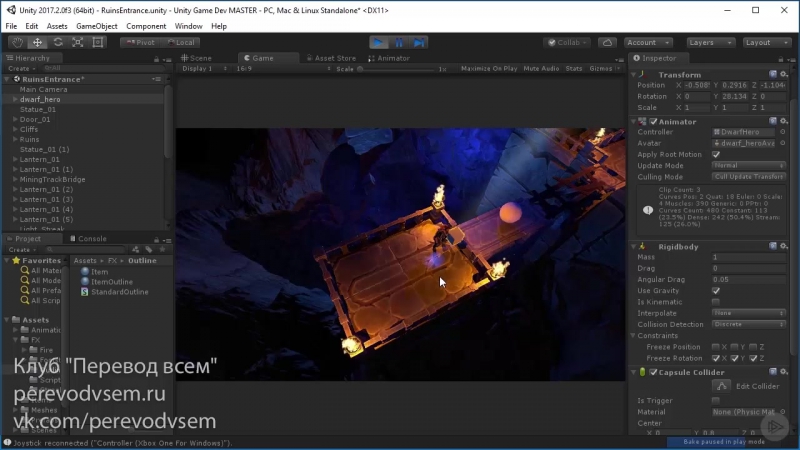This screenshot has height=450, width=800.
Task: Toggle Mute Audio button
Action: tap(541, 69)
